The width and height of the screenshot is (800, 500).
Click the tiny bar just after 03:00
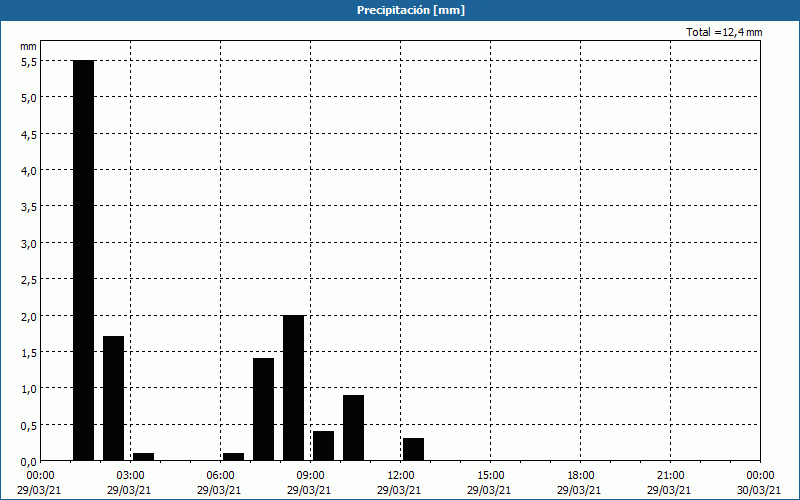[143, 457]
